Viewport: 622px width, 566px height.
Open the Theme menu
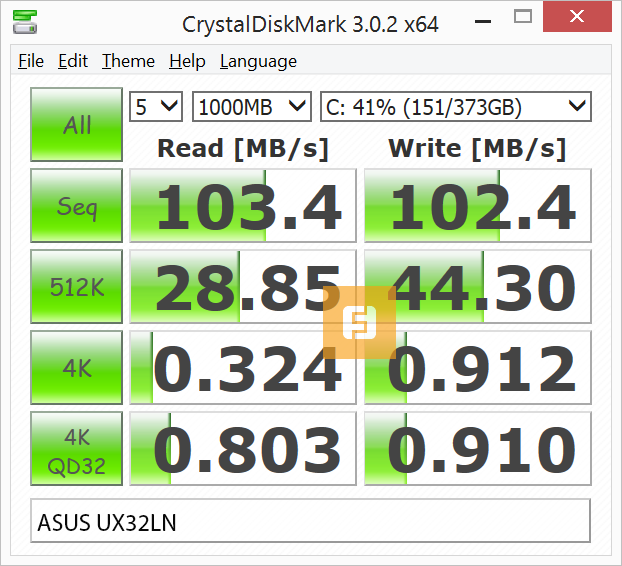128,61
